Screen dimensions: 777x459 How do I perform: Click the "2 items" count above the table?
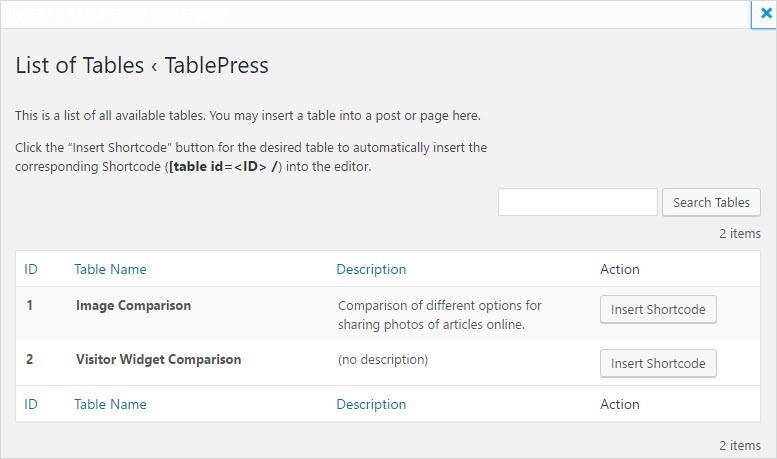(740, 233)
